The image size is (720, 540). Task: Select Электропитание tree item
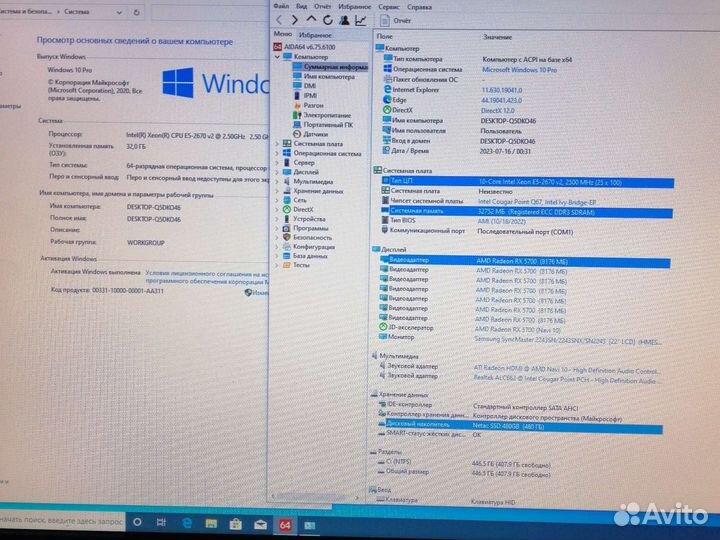pyautogui.click(x=322, y=115)
